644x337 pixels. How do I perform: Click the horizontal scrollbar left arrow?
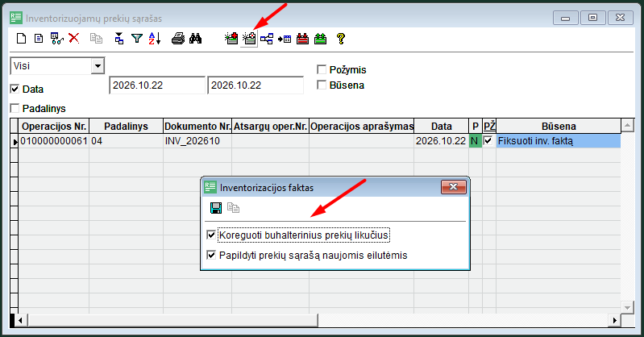pos(20,320)
